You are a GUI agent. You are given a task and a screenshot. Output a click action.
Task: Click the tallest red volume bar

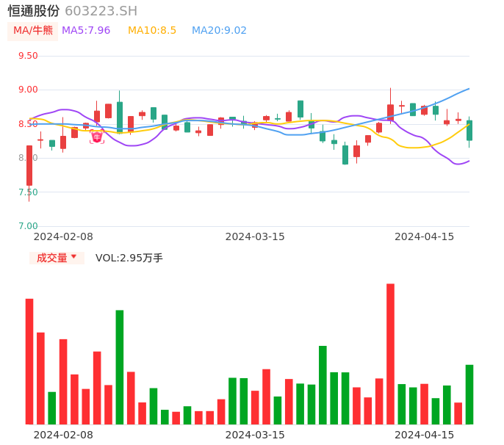[x=390, y=354]
